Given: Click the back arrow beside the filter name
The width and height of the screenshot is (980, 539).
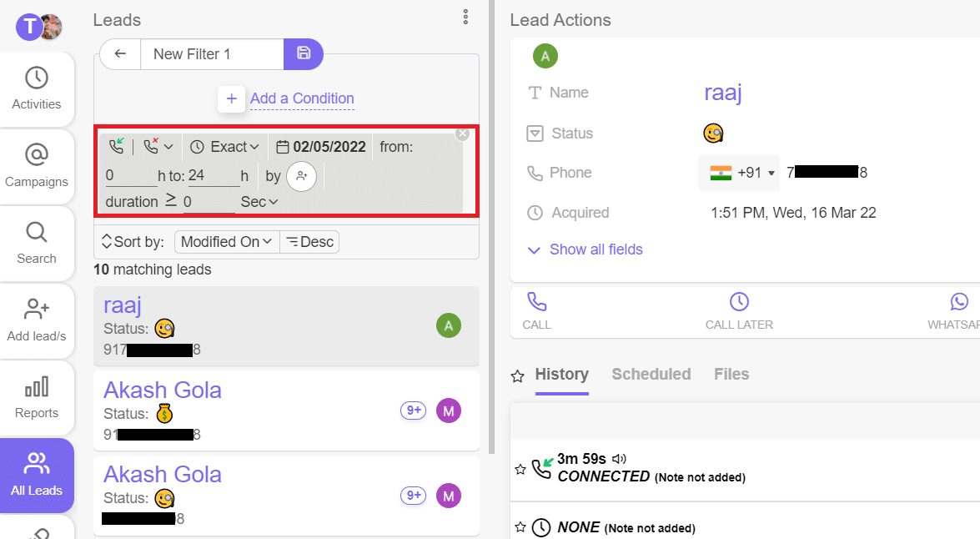Looking at the screenshot, I should click(120, 53).
